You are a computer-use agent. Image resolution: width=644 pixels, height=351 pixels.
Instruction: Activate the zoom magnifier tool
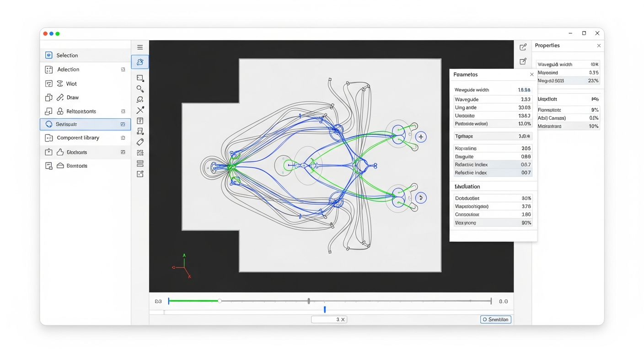click(x=140, y=89)
